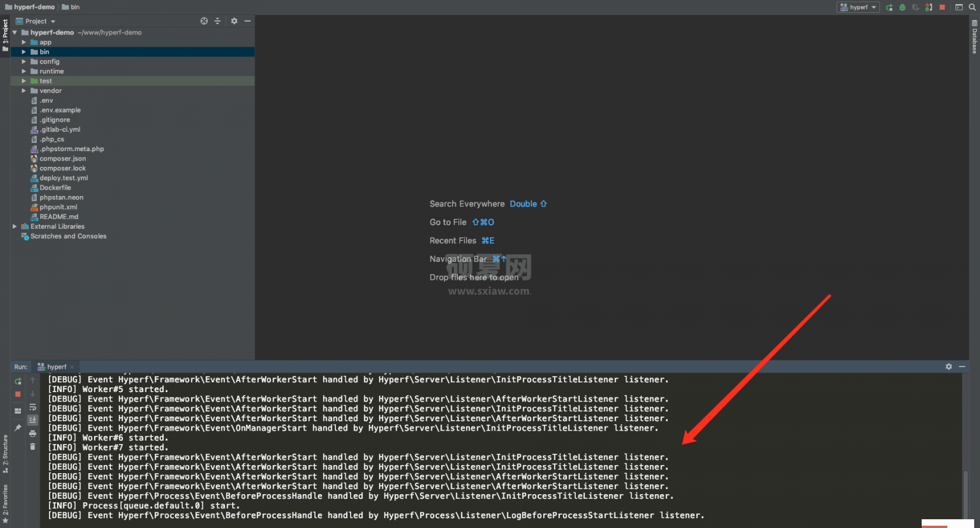Start debugging with the green bug icon

pyautogui.click(x=902, y=7)
